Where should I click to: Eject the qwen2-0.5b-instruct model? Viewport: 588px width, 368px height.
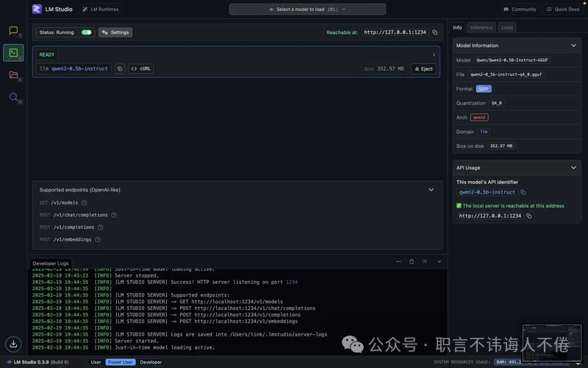tap(424, 68)
